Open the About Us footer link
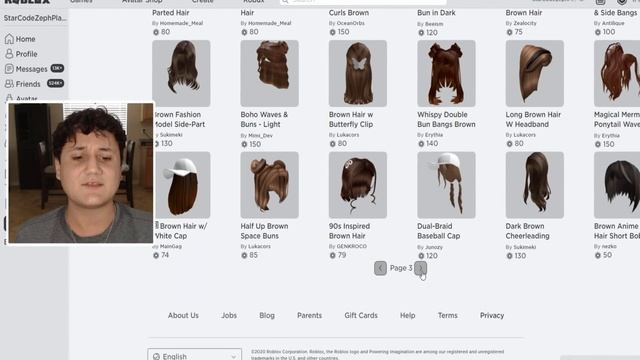 coord(183,316)
